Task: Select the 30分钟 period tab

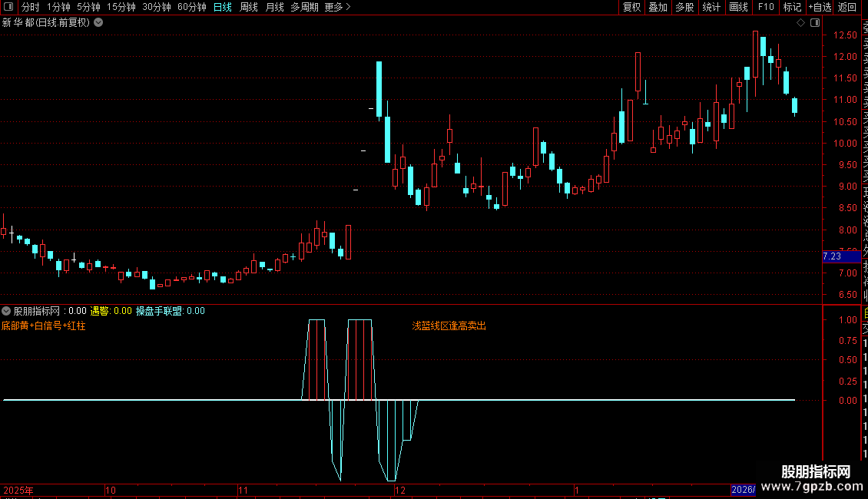Action: point(157,7)
